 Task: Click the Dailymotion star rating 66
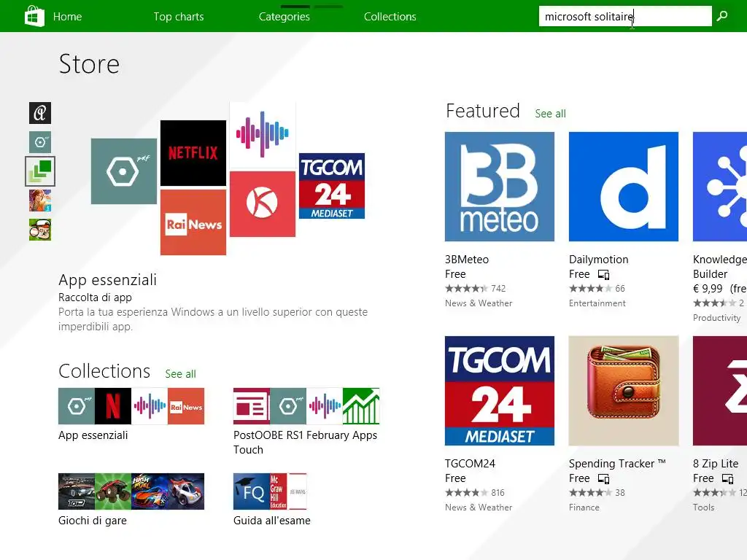pyautogui.click(x=597, y=289)
